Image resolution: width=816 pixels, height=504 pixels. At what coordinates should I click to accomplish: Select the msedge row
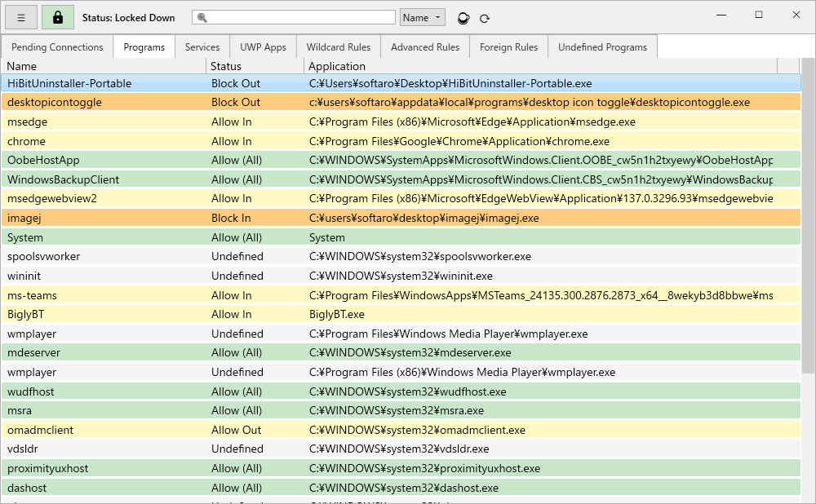click(401, 122)
